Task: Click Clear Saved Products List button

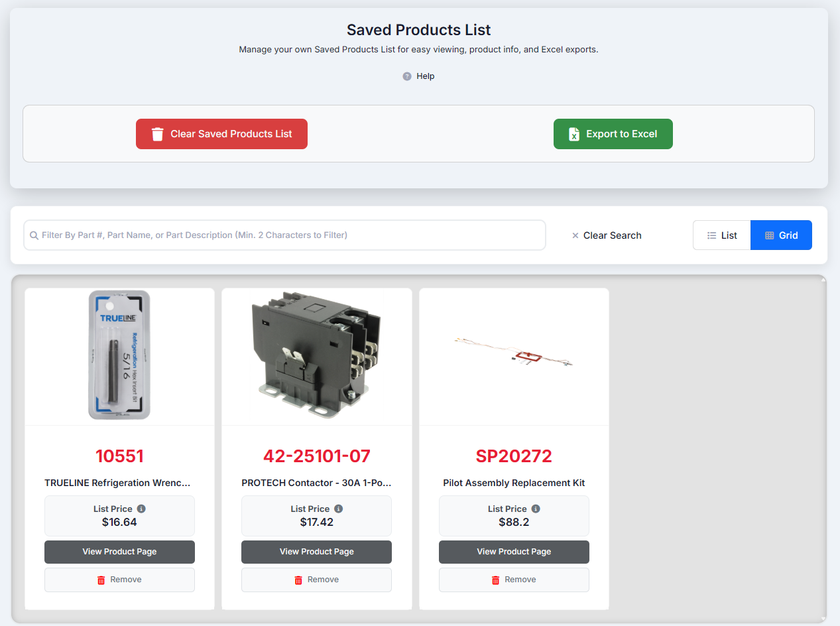Action: pos(221,134)
